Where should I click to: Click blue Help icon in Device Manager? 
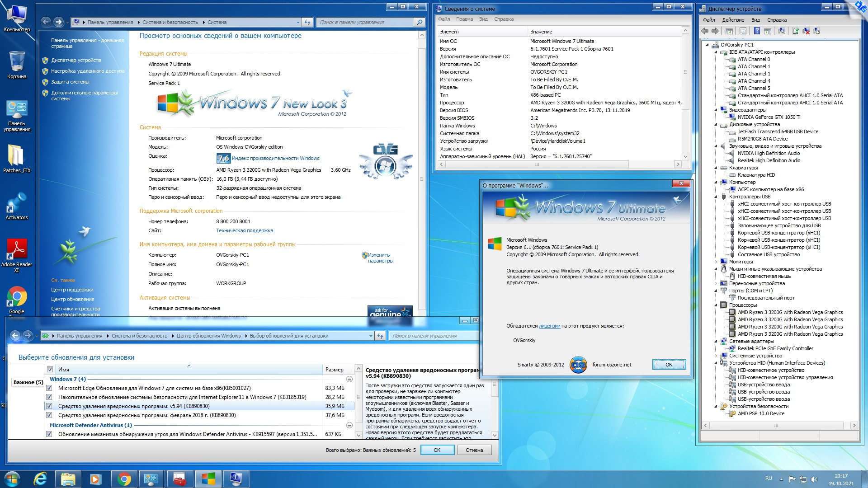tap(757, 31)
